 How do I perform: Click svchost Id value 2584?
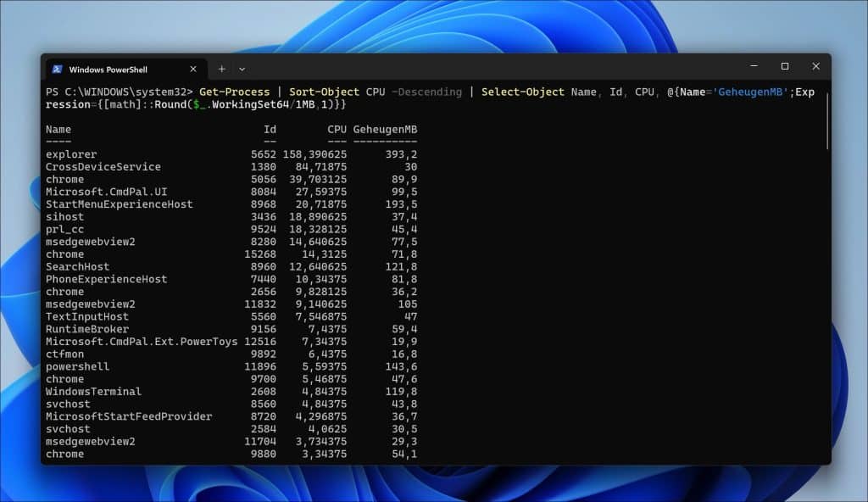click(264, 429)
